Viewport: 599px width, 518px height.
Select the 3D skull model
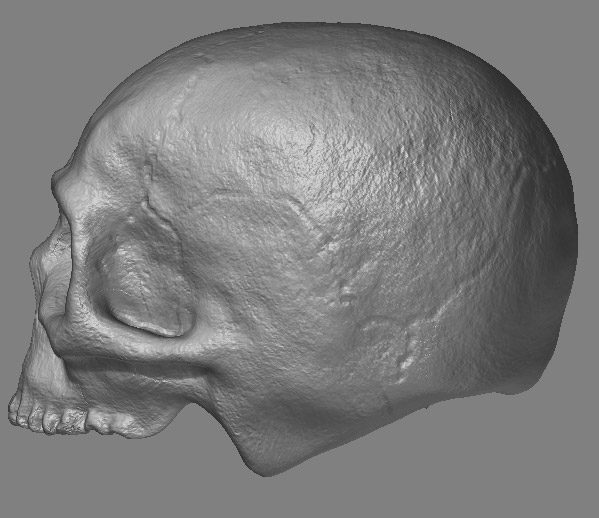point(293,249)
